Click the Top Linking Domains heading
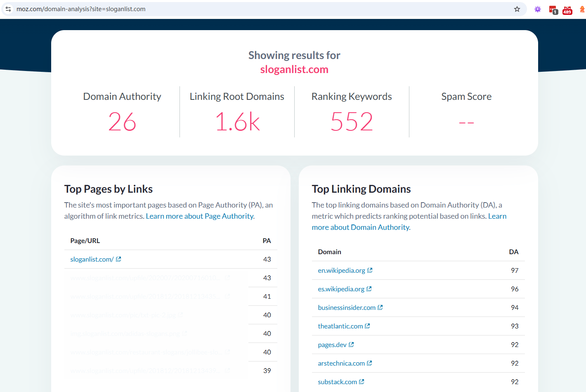The height and width of the screenshot is (392, 586). coord(362,189)
